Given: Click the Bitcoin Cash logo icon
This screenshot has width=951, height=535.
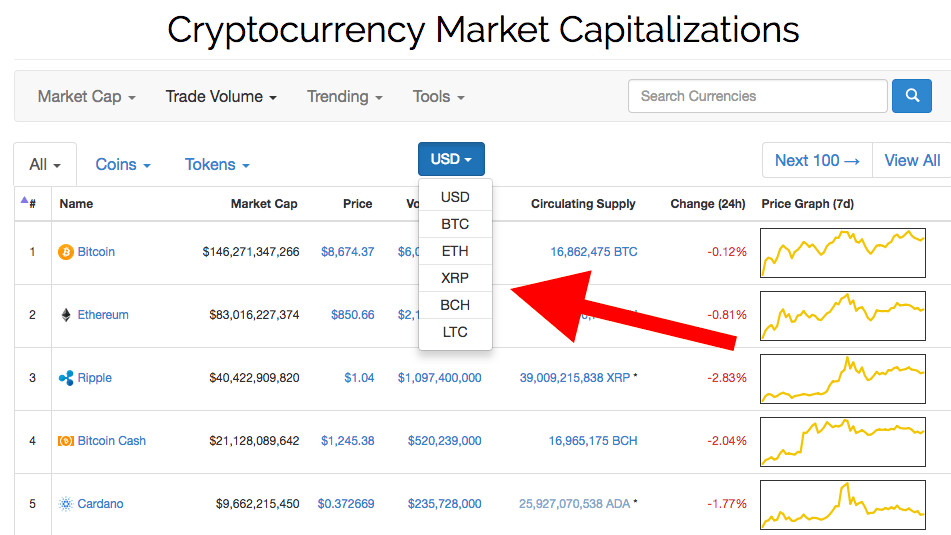Looking at the screenshot, I should [x=66, y=441].
